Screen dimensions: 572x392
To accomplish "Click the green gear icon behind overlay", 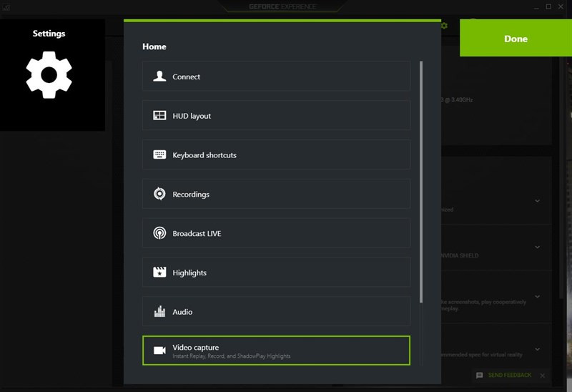I will pyautogui.click(x=444, y=26).
